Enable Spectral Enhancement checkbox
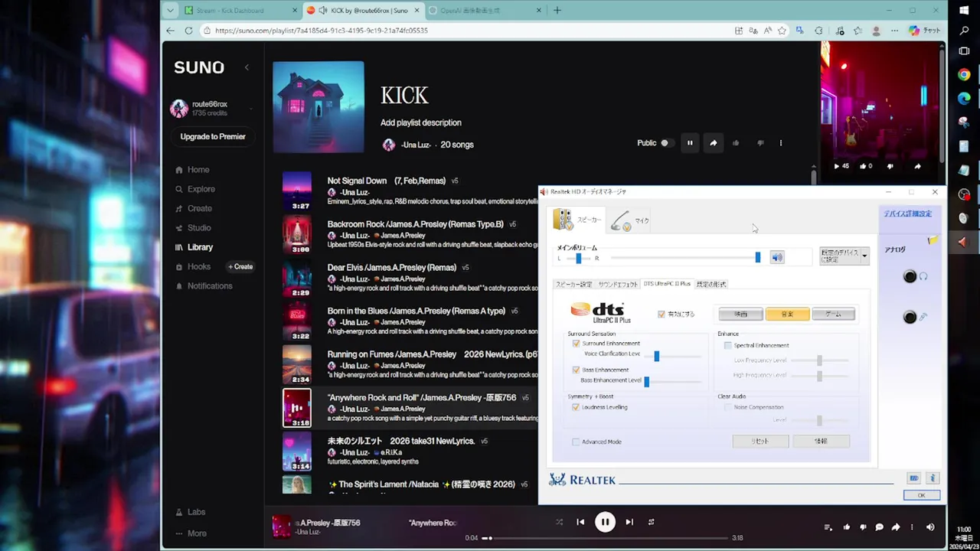980x551 pixels. (727, 345)
